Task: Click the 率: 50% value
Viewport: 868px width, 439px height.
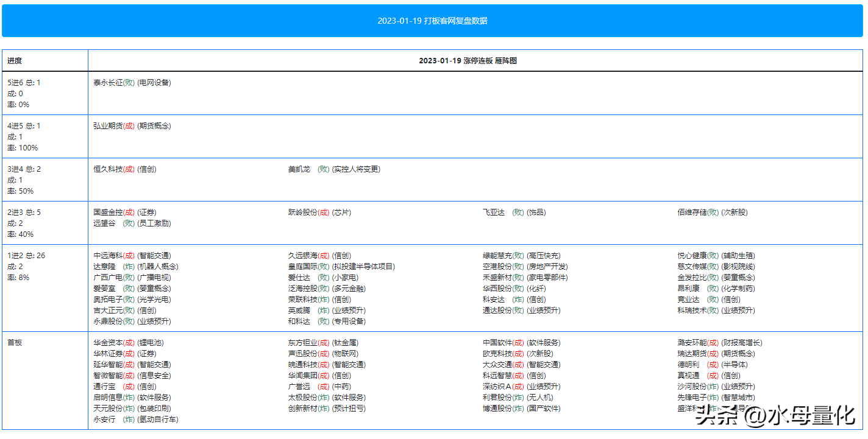Action: tap(20, 191)
